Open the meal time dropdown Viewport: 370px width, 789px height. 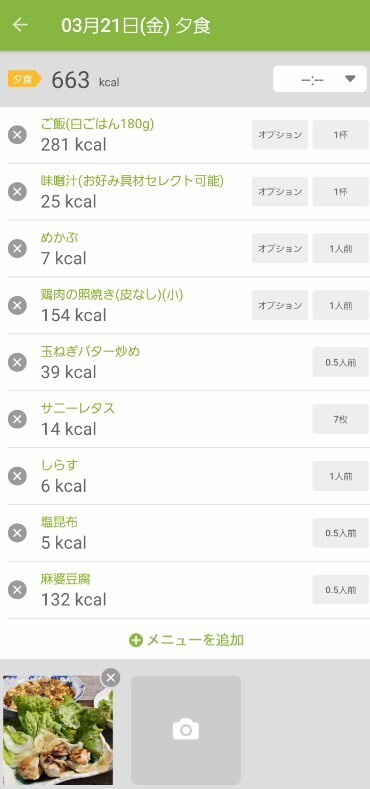(320, 80)
